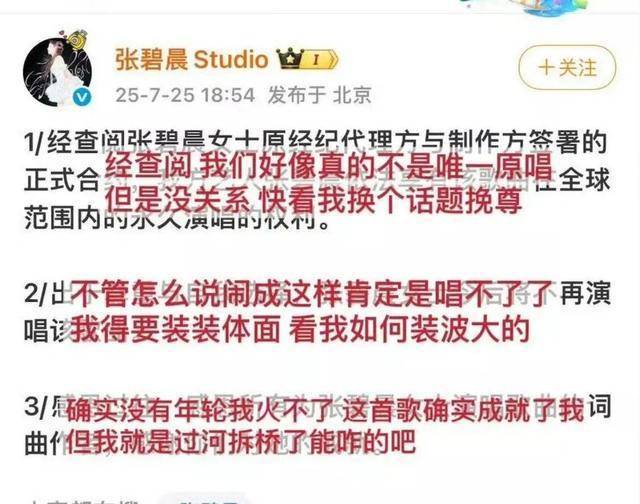Click the 范围内 text line of paragraph one

[176, 219]
